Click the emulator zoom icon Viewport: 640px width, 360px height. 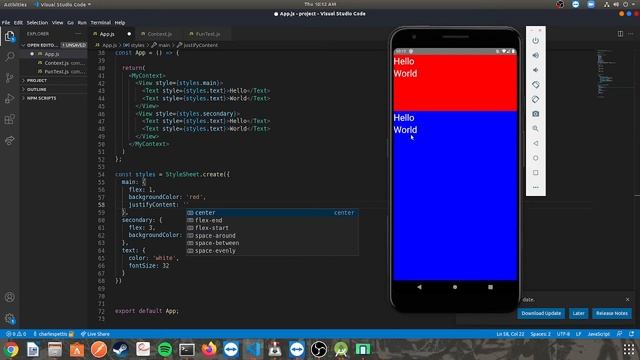click(536, 129)
